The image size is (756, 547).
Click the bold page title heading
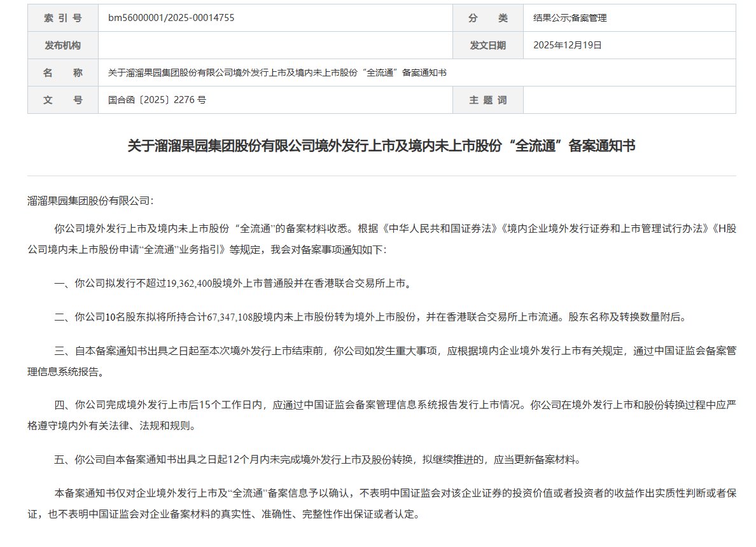[x=381, y=146]
